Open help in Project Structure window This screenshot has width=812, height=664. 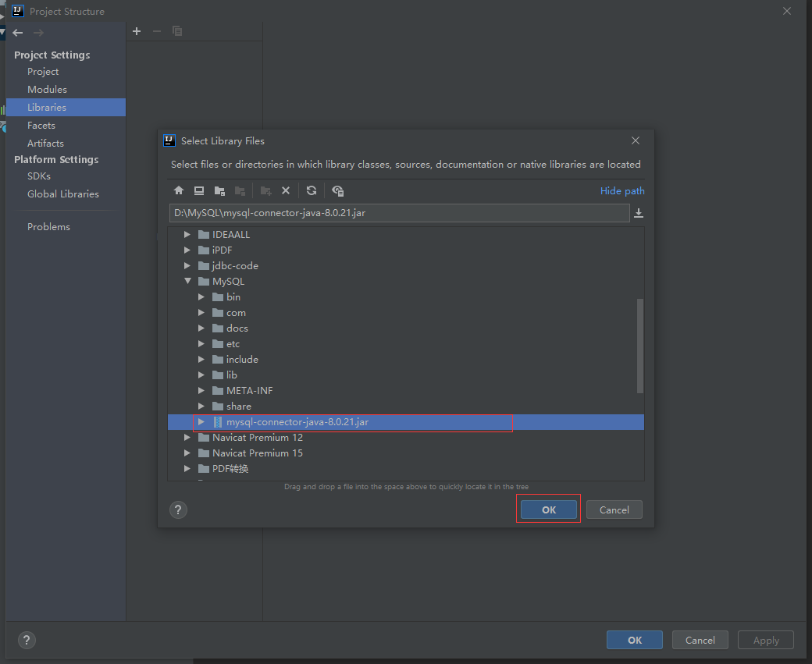pyautogui.click(x=27, y=640)
